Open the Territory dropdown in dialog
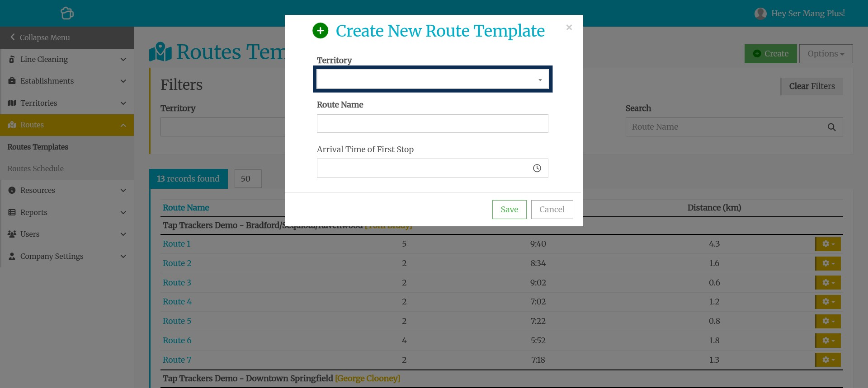The image size is (868, 388). tap(432, 79)
